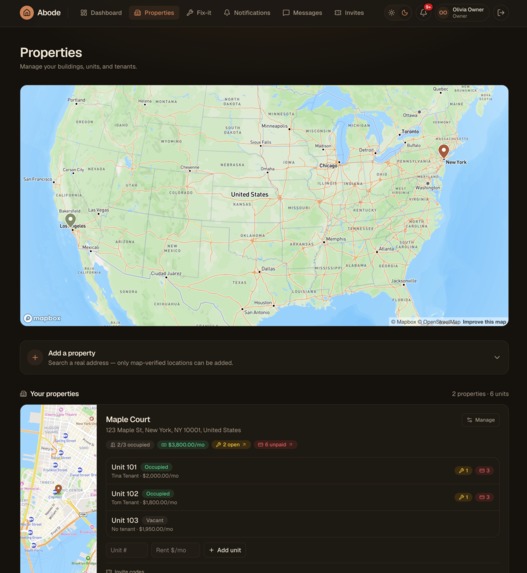The height and width of the screenshot is (573, 527).
Task: Select the vacant Unit 103 row
Action: point(302,524)
